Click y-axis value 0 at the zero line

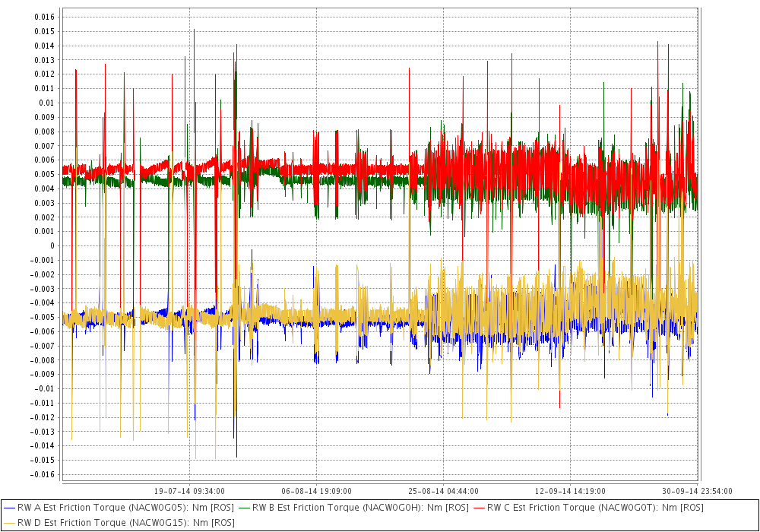[52, 245]
